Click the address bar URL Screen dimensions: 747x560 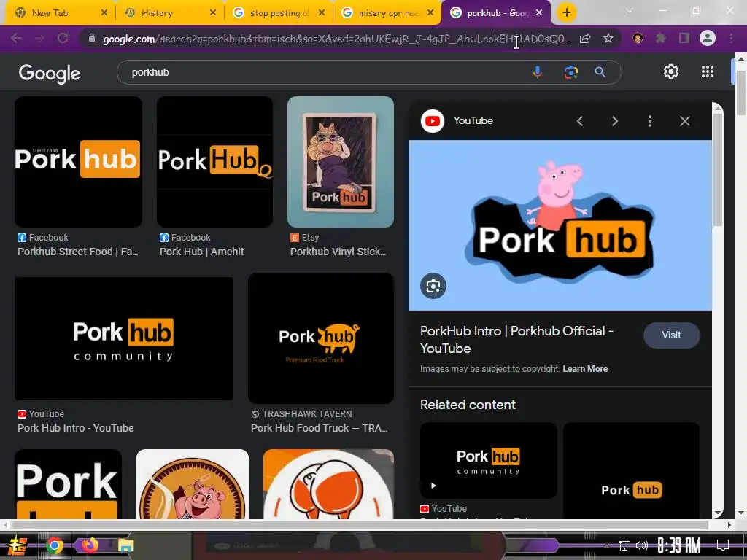coord(336,39)
